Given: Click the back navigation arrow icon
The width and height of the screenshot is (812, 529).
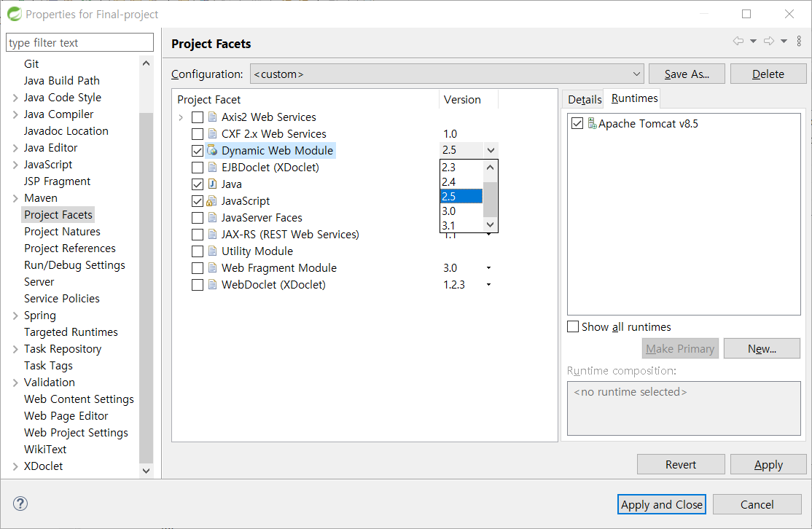Looking at the screenshot, I should 738,41.
